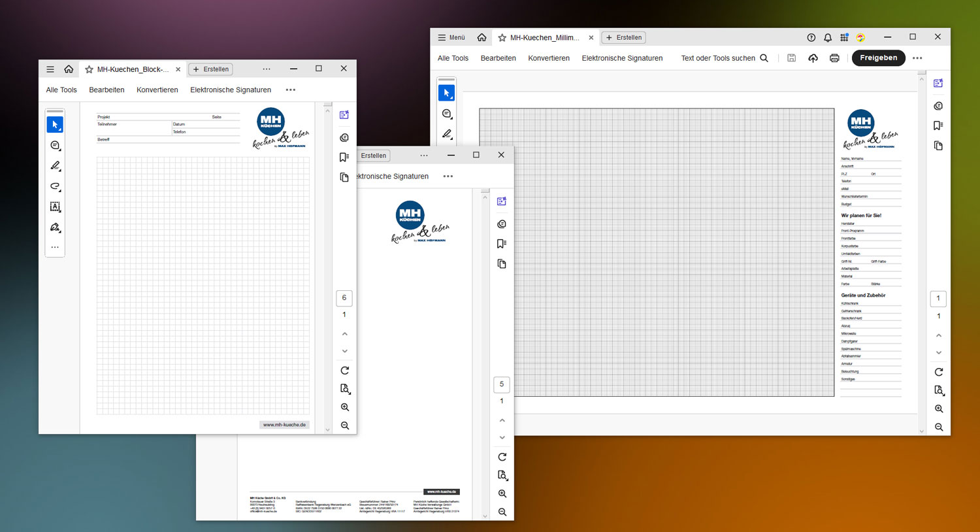This screenshot has width=980, height=532.
Task: Open the help question mark icon
Action: [811, 38]
